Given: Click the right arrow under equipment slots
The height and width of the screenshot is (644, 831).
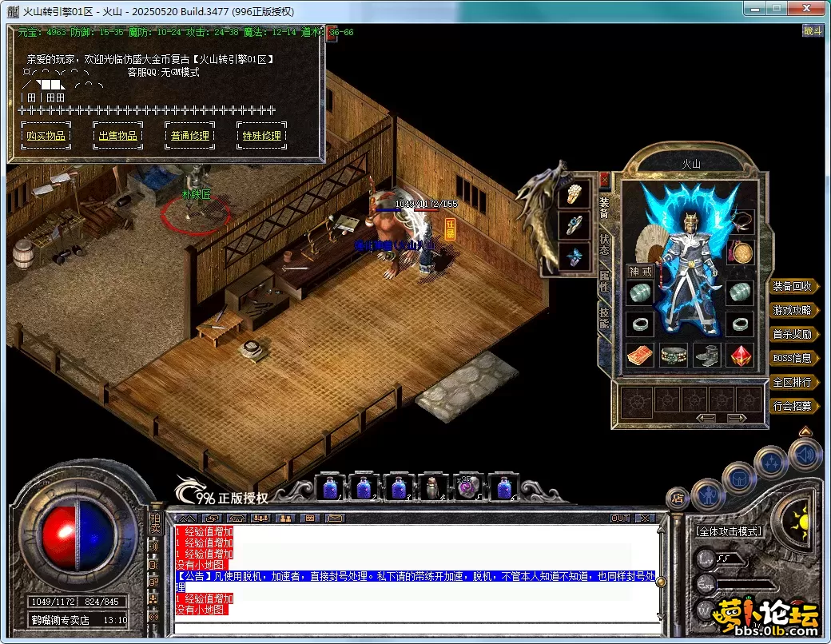Looking at the screenshot, I should click(737, 418).
